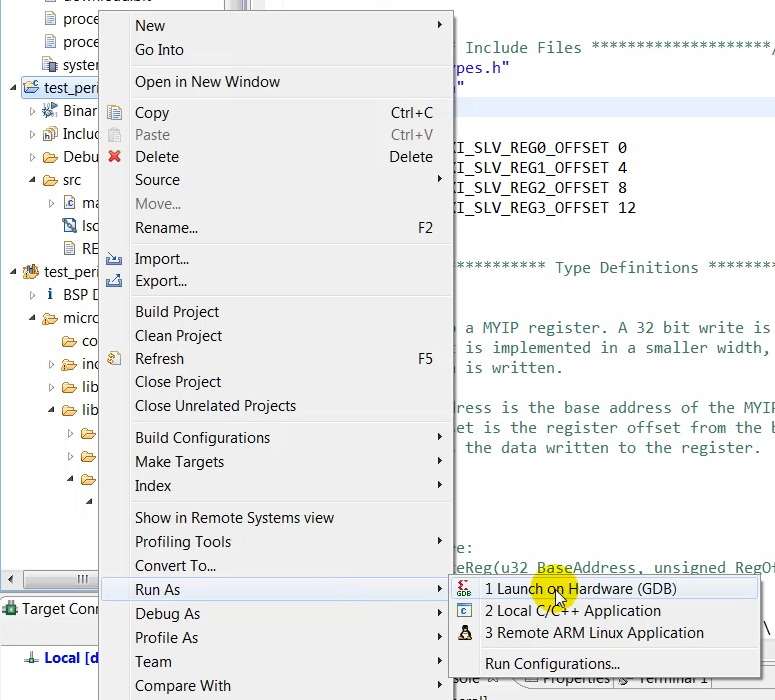Click the Remote ARM Linux penguin icon
775x700 pixels.
click(464, 633)
